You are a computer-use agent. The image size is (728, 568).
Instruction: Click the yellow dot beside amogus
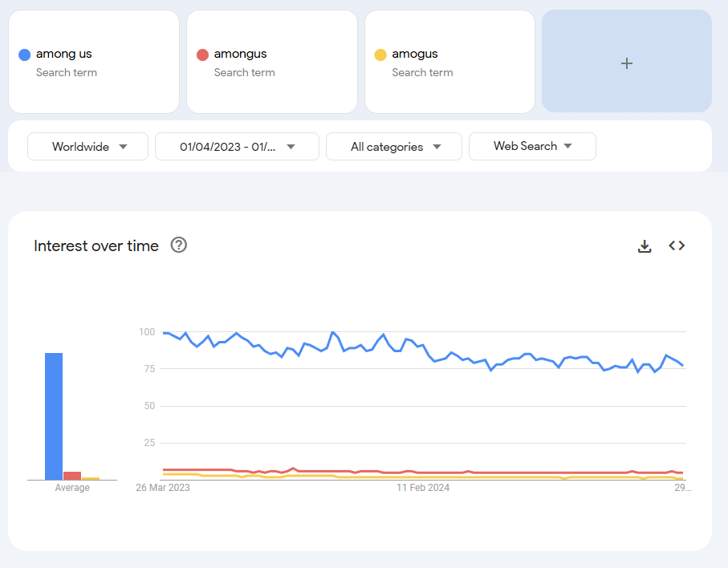click(380, 55)
